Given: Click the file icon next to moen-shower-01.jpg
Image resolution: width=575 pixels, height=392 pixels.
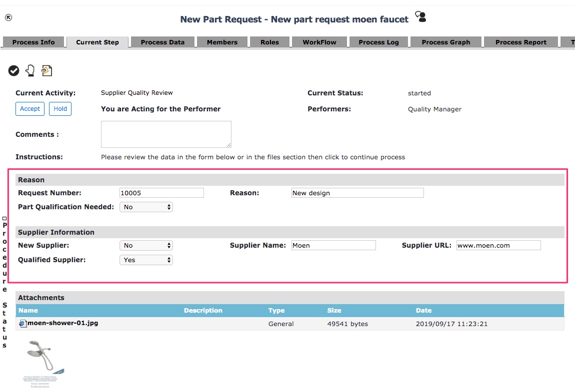Looking at the screenshot, I should click(x=22, y=323).
